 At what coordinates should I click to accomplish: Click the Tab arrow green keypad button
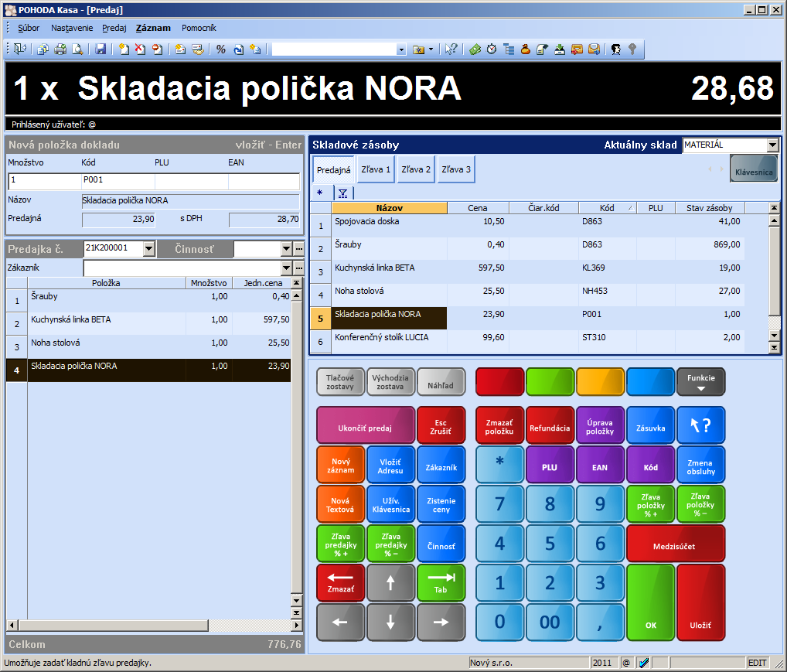(x=441, y=582)
